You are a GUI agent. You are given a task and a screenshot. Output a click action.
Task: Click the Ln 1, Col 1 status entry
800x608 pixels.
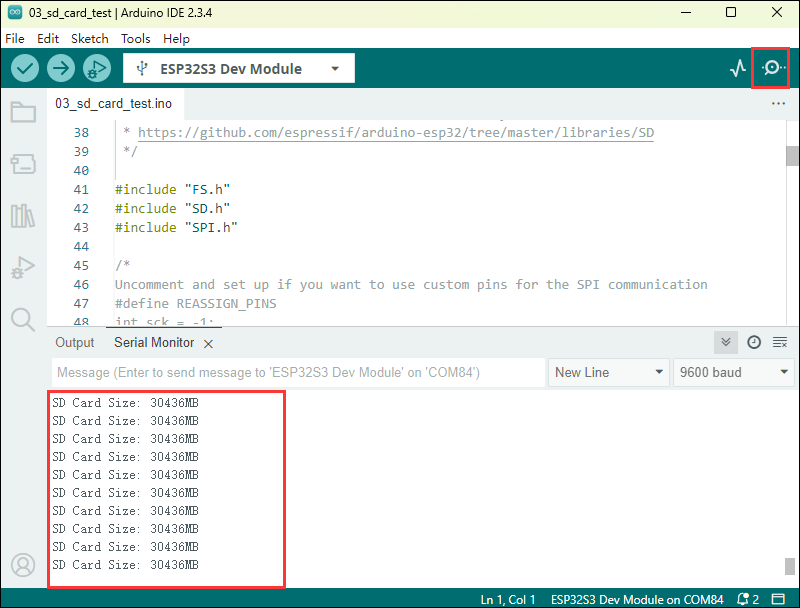pyautogui.click(x=508, y=599)
